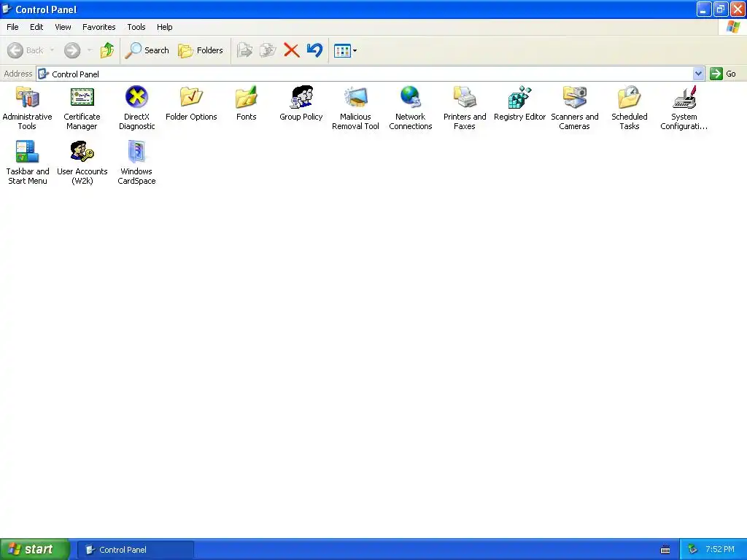
Task: Open Taskbar and Start Menu settings
Action: pos(27,163)
